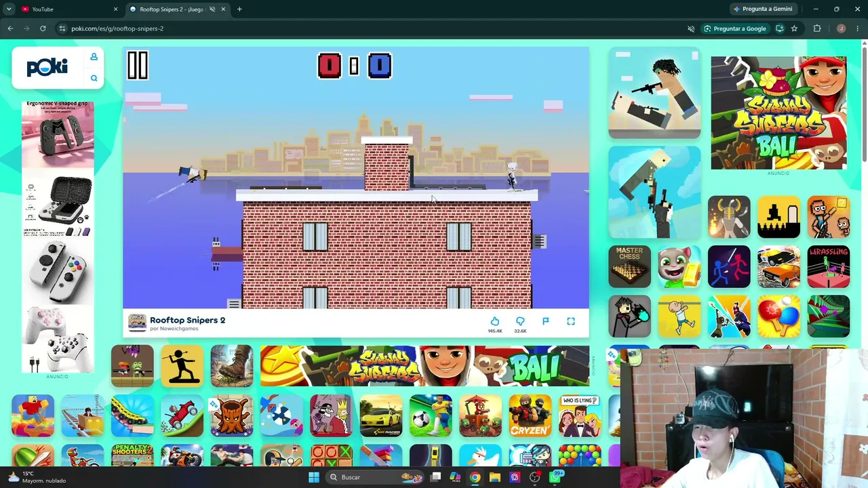Image resolution: width=868 pixels, height=488 pixels.
Task: Go back to the previous page
Action: point(10,28)
